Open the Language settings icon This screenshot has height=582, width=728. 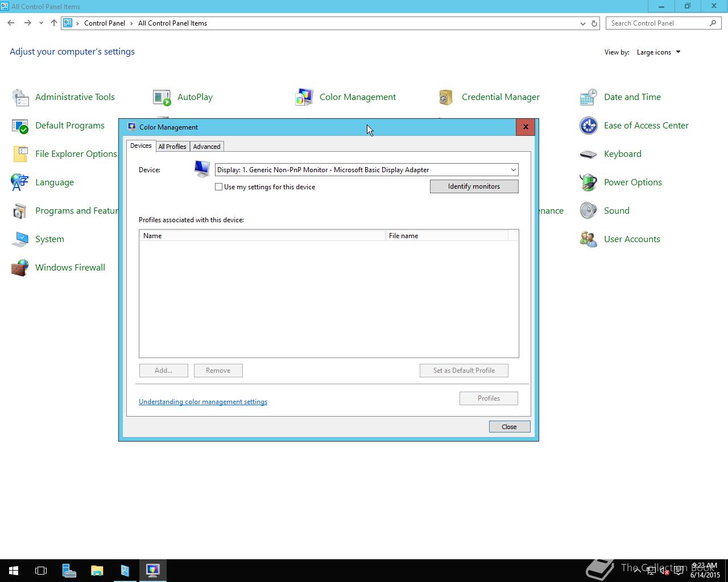(20, 182)
